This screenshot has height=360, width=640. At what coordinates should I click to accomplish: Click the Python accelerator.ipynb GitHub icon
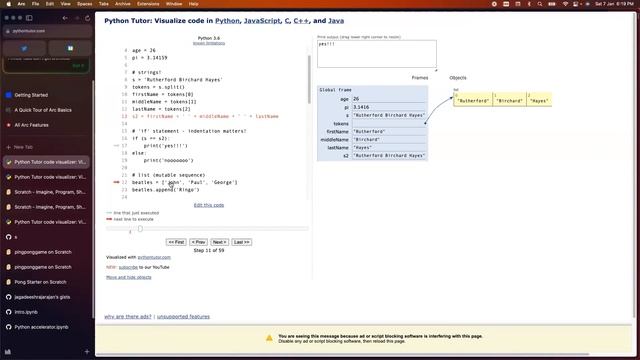pyautogui.click(x=9, y=327)
